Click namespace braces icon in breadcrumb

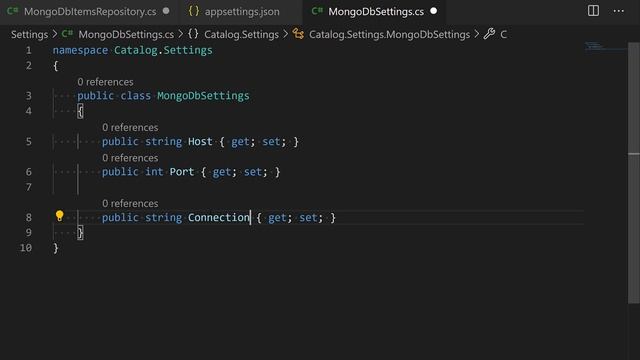[x=193, y=34]
